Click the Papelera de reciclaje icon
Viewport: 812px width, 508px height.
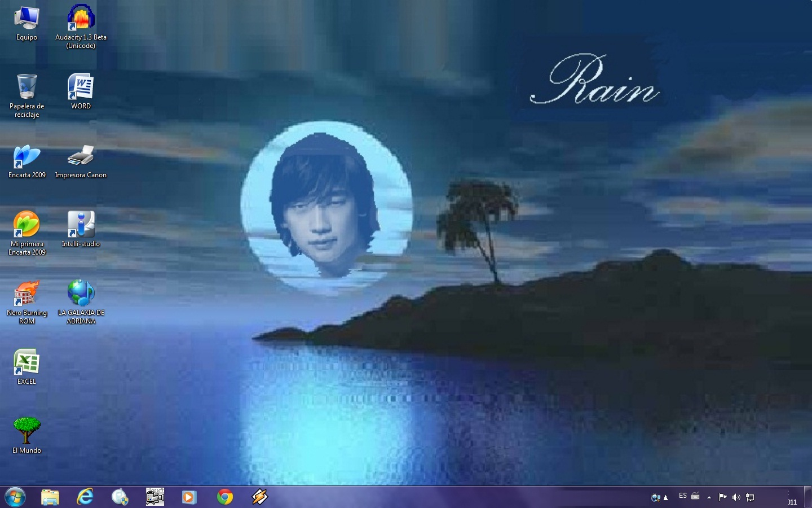[27, 87]
